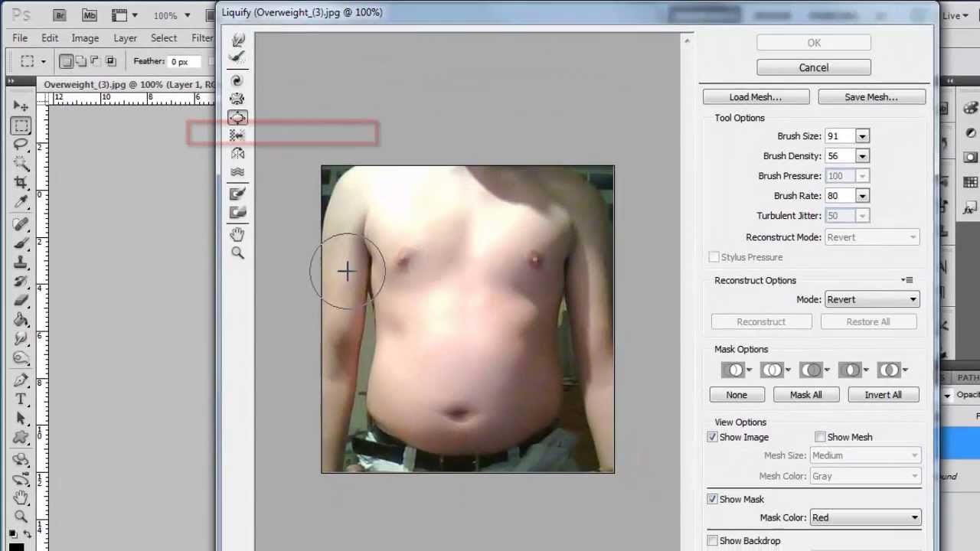This screenshot has height=551, width=980.
Task: Click the Load Mesh button
Action: pyautogui.click(x=756, y=97)
